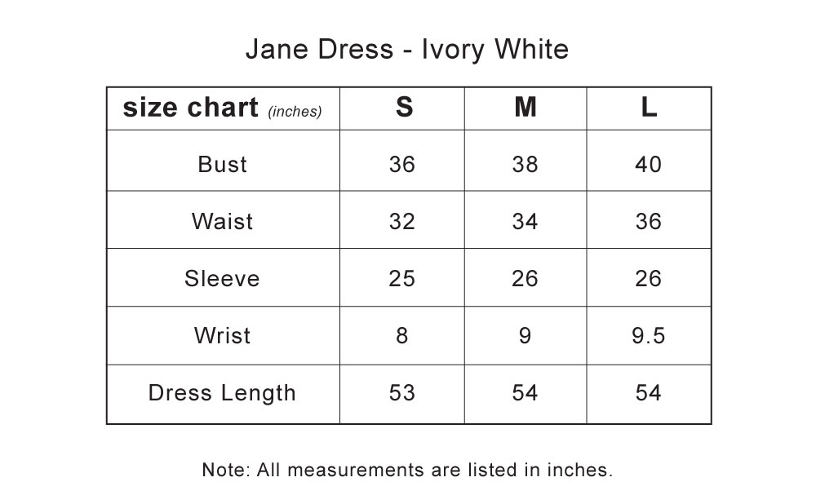Select the Dress Length row label

(222, 393)
